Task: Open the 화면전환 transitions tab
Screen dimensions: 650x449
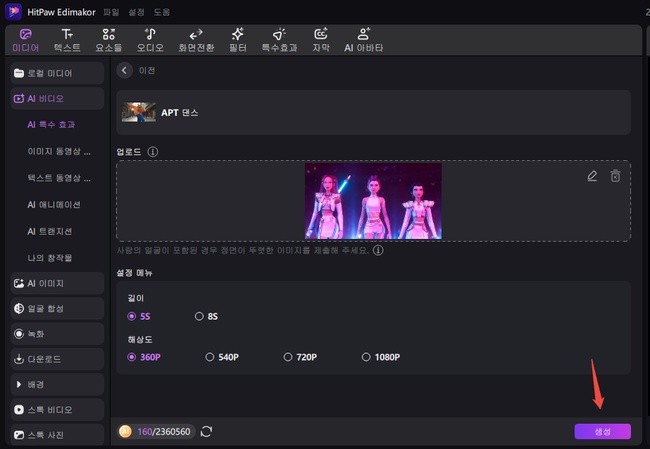Action: point(196,40)
